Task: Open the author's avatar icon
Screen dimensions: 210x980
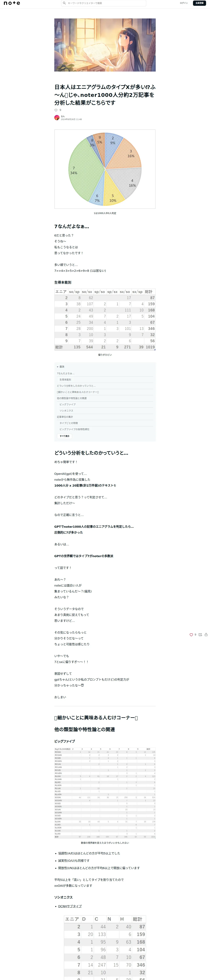Action: pyautogui.click(x=57, y=118)
